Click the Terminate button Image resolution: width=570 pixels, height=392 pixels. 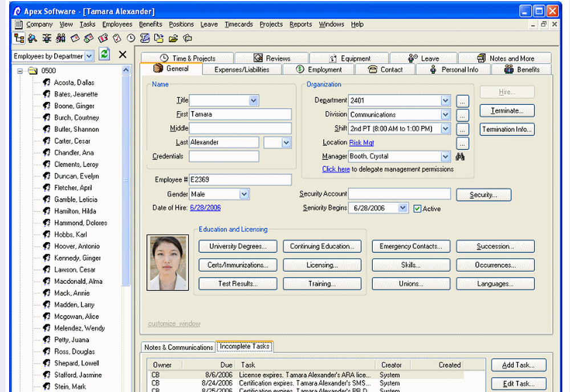(x=506, y=111)
